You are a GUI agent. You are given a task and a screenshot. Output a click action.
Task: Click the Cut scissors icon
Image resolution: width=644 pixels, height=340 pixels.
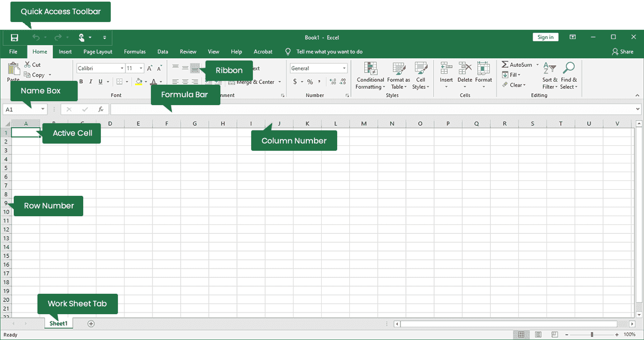[28, 65]
